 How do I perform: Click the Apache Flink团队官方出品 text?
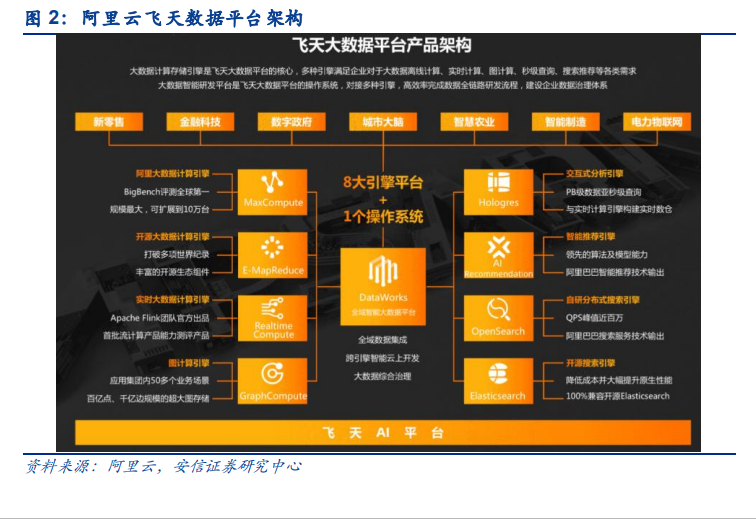pos(160,318)
